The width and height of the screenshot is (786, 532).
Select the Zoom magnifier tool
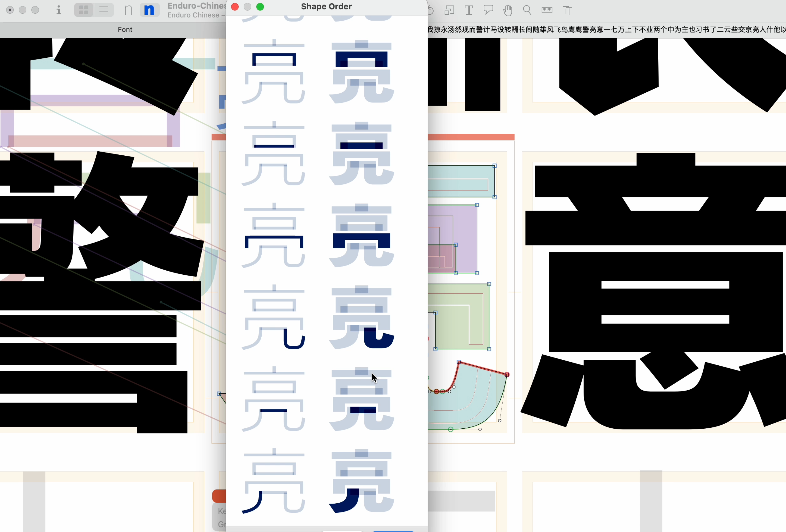[x=527, y=10]
